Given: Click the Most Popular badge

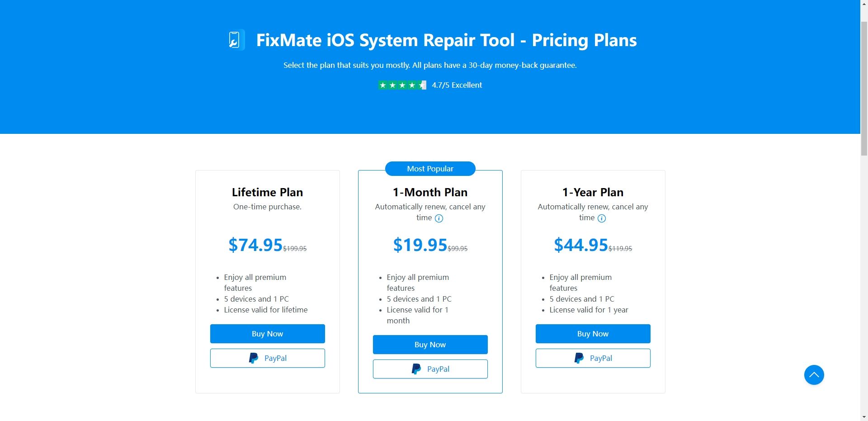Looking at the screenshot, I should [430, 168].
